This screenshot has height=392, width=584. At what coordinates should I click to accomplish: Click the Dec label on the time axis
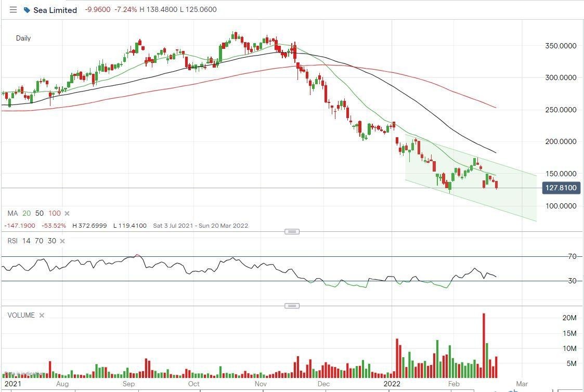point(323,384)
